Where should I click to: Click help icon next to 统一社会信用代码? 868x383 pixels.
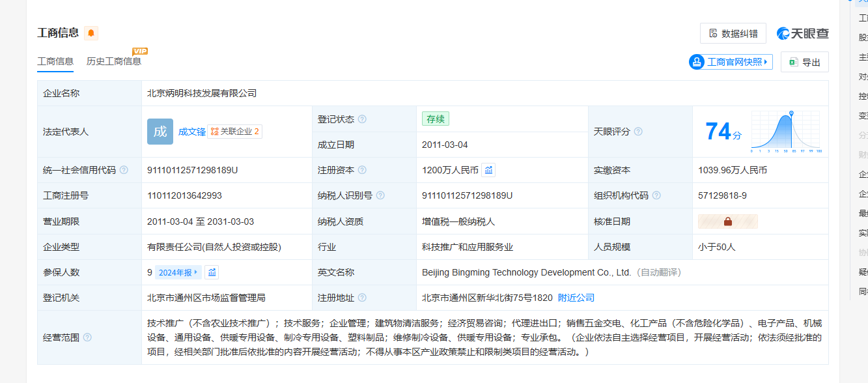tap(124, 170)
